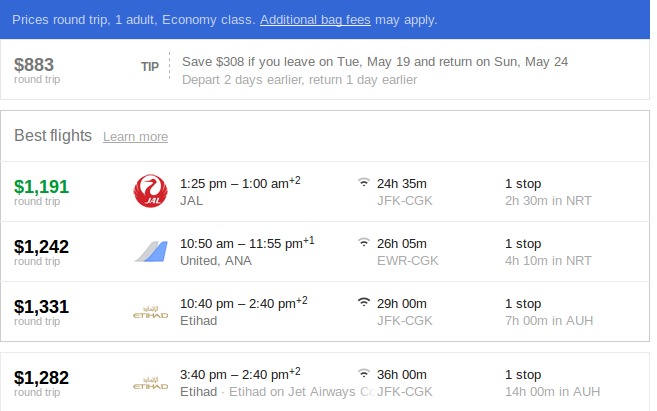Click the Wi-Fi icon on 36h 00m flight
657x411 pixels.
(x=363, y=374)
